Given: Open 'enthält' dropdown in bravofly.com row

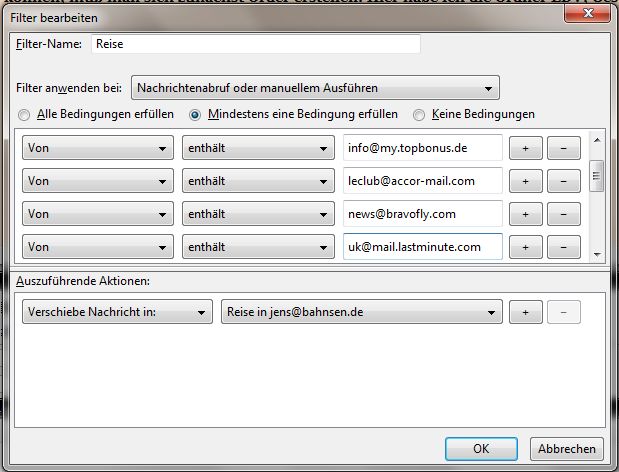Looking at the screenshot, I should point(258,214).
